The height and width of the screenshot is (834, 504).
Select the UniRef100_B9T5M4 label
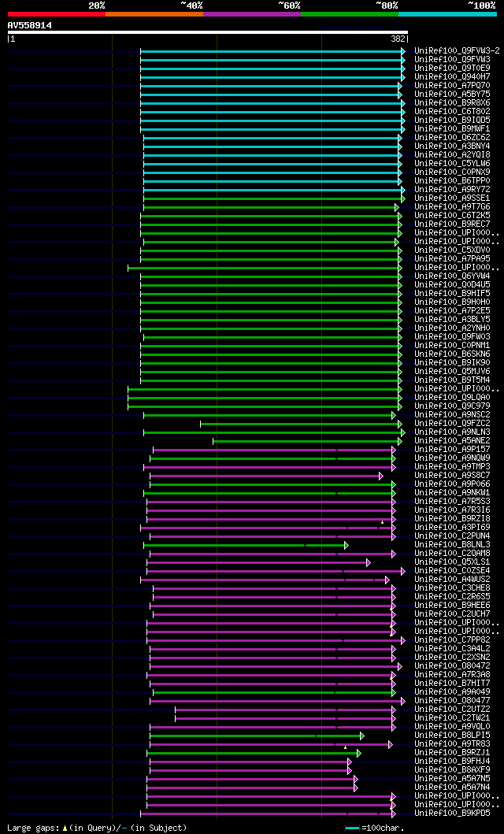[453, 381]
